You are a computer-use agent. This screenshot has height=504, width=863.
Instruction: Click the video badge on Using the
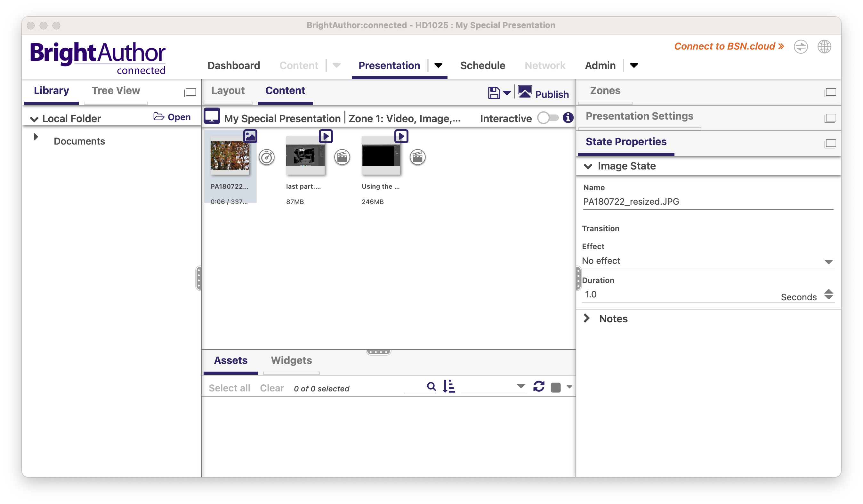[401, 136]
